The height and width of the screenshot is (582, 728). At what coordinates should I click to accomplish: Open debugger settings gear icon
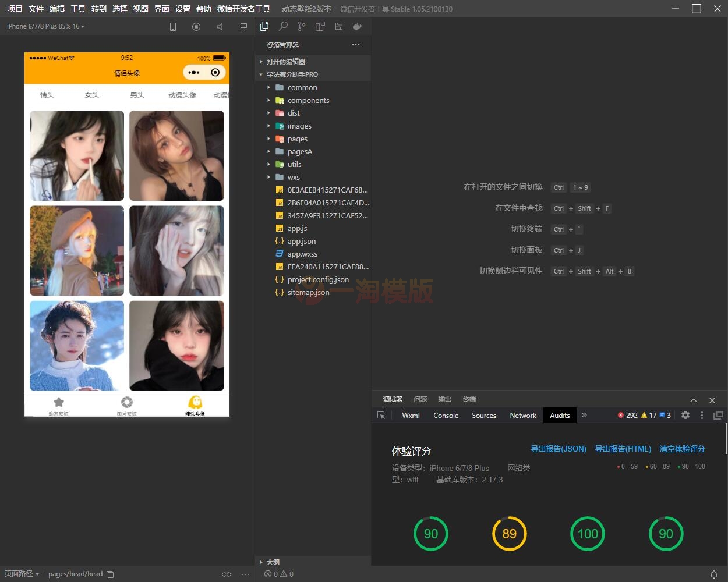[x=685, y=415]
